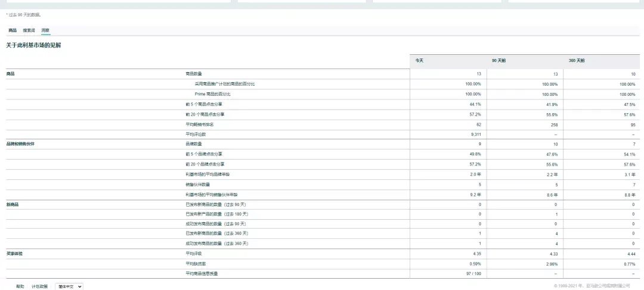
Task: Click the 平均畅销书排名 row label
Action: [200, 124]
